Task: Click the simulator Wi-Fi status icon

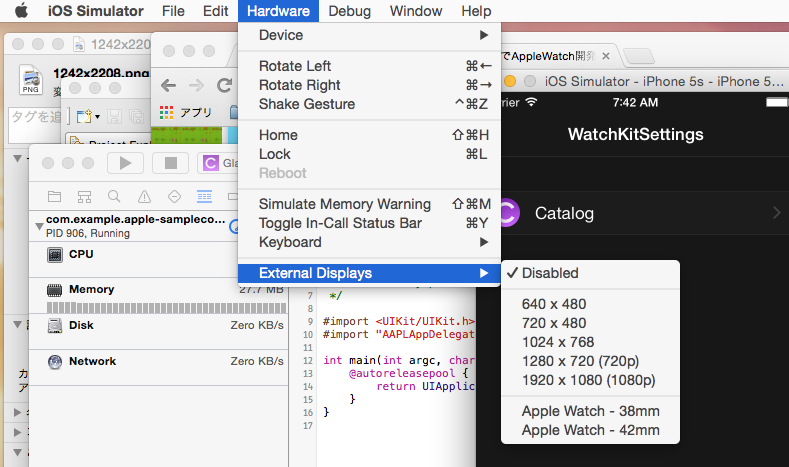Action: [x=531, y=102]
